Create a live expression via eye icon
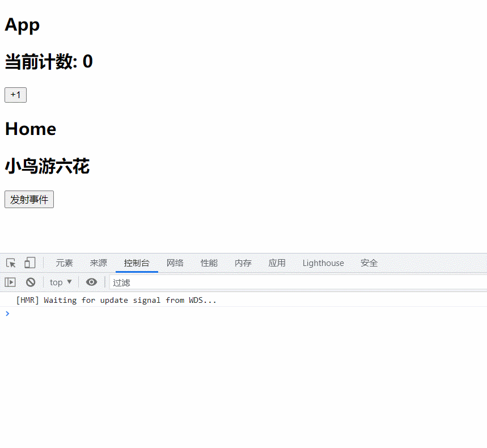Viewport: 487px width, 448px height. (x=91, y=282)
